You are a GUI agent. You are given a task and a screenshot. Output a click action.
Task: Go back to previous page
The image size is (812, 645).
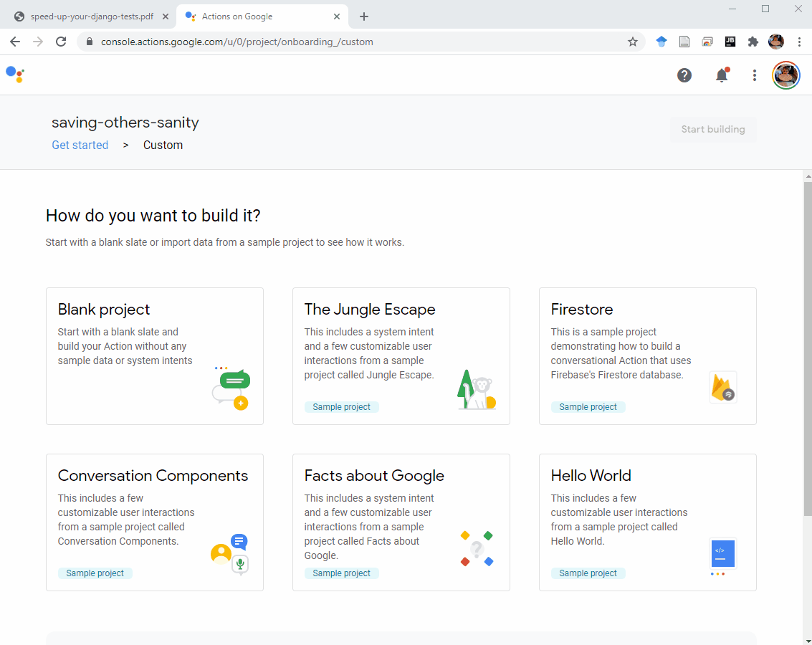point(15,42)
